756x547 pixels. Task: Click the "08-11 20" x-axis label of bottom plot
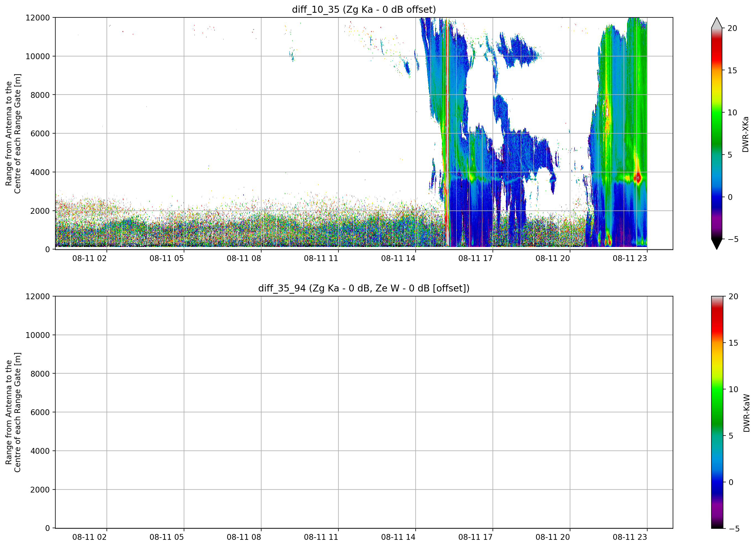pos(553,537)
